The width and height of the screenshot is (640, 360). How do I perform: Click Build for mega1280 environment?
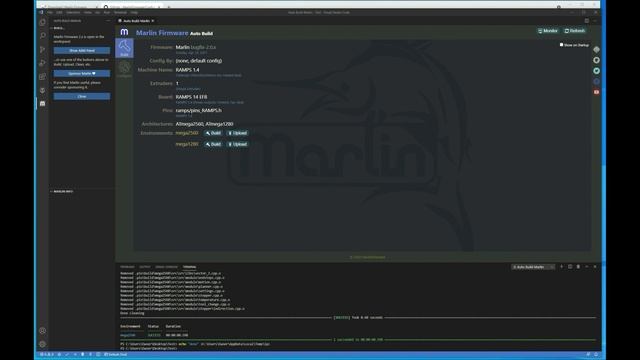[213, 144]
